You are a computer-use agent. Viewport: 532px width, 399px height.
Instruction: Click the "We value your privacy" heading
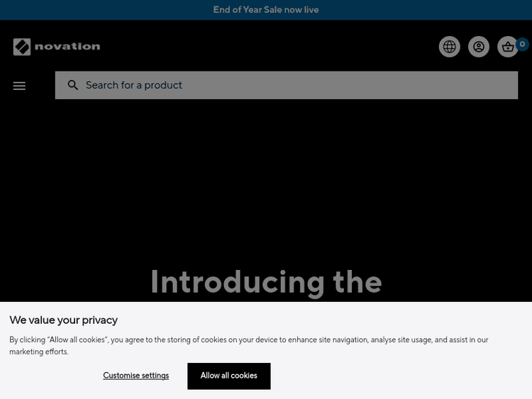point(63,320)
